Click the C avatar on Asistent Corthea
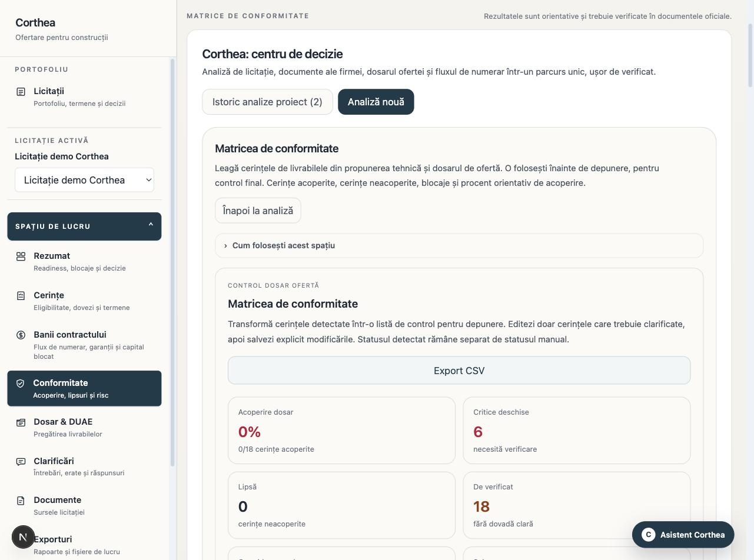The width and height of the screenshot is (754, 560). 648,535
